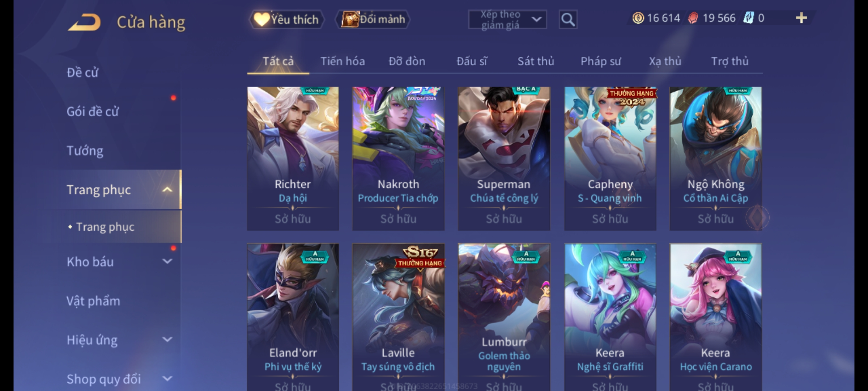Open the search magnifier icon
Viewport: 868px width, 391px height.
[x=568, y=20]
